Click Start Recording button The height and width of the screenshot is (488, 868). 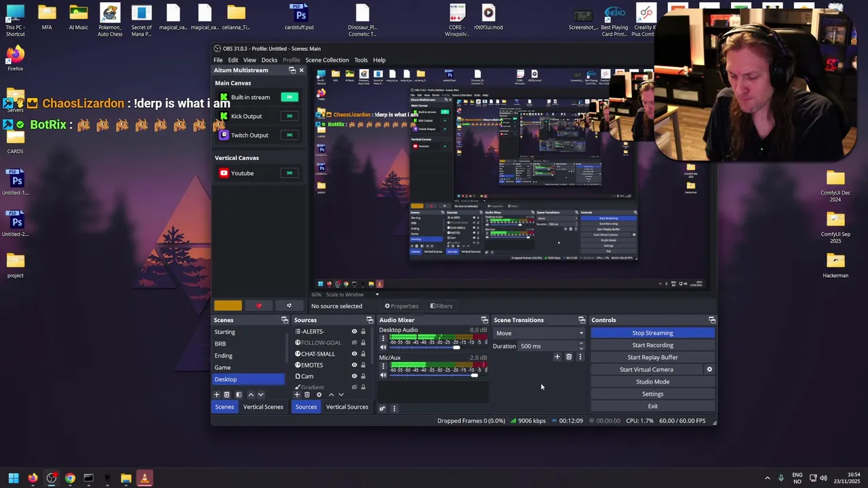coord(652,345)
